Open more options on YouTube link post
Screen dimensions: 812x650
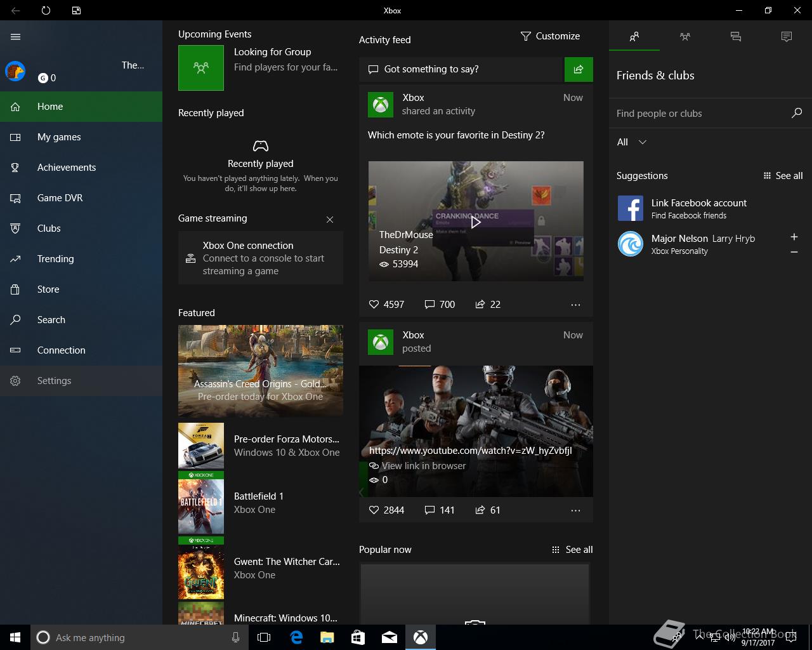(575, 510)
